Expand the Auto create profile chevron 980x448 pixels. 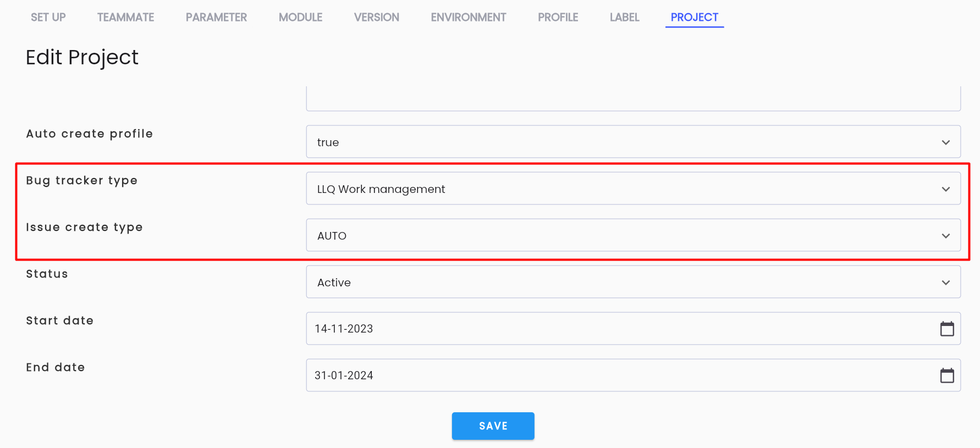945,142
